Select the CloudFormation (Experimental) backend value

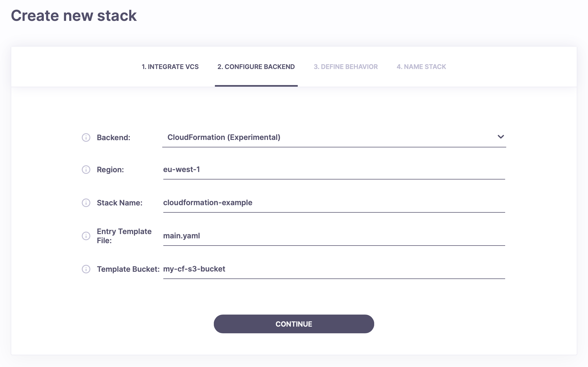pos(224,137)
